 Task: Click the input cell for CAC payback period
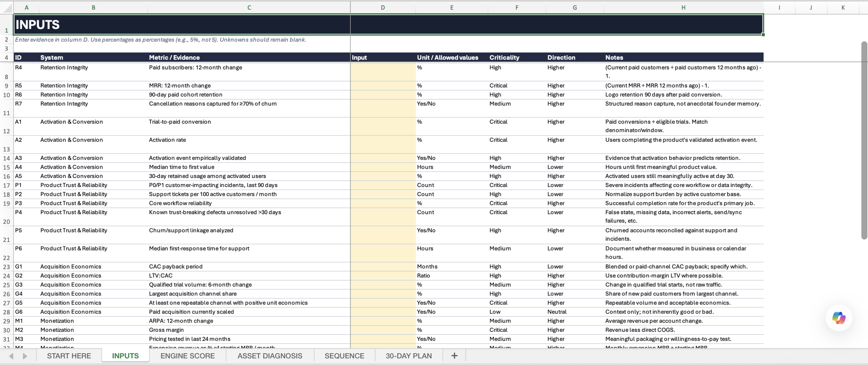pos(383,266)
